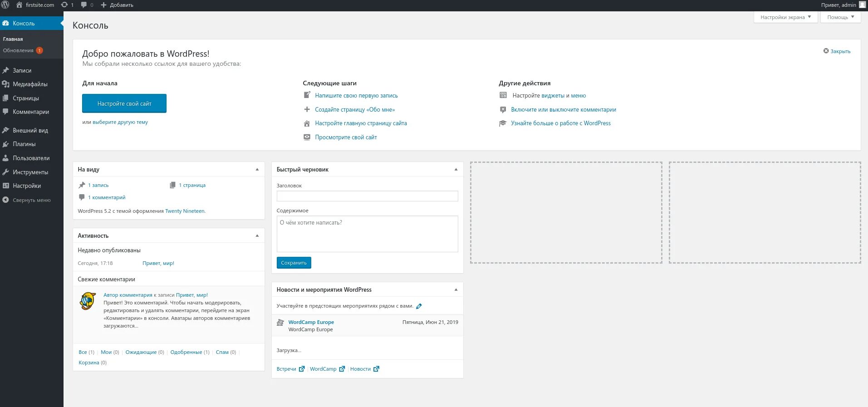This screenshot has width=868, height=407.
Task: Open Пользователи menu in sidebar
Action: tap(32, 158)
